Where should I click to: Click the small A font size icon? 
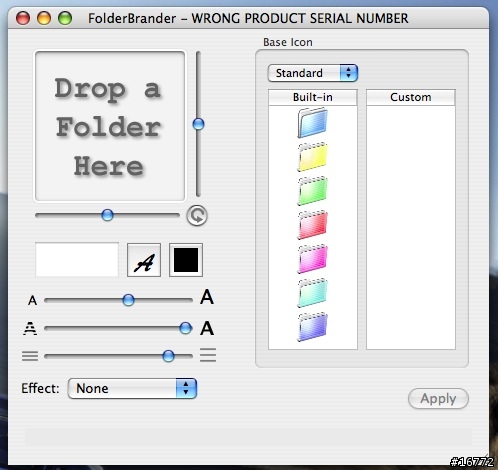click(32, 300)
